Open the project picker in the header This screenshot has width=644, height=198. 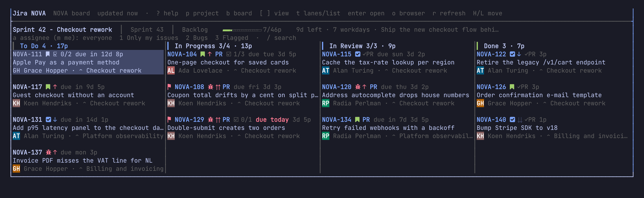202,13
